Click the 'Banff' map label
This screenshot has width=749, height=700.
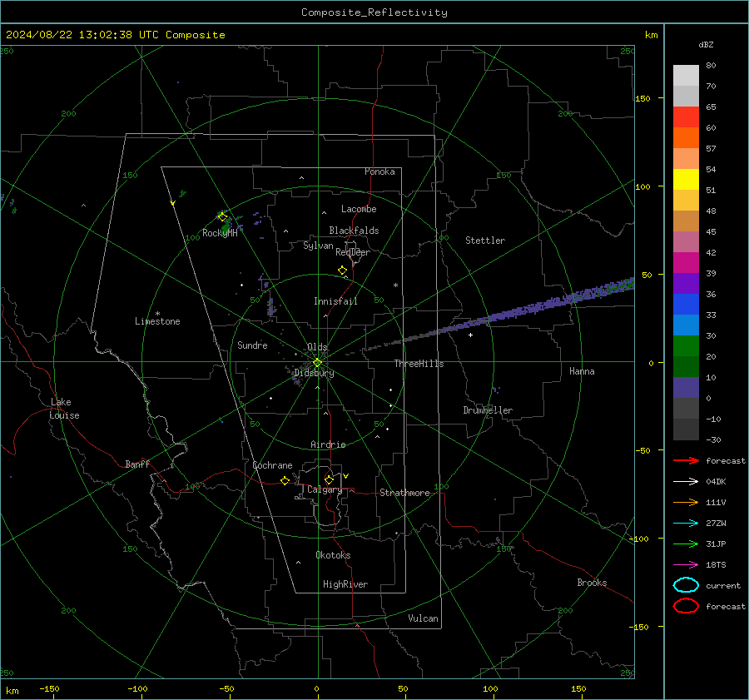point(137,464)
